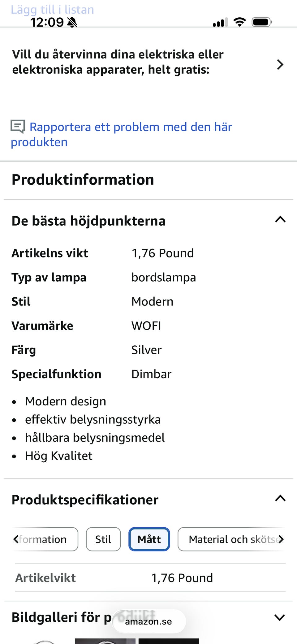
Task: Collapse the De bästa höjdpunkterna section
Action: 280,220
